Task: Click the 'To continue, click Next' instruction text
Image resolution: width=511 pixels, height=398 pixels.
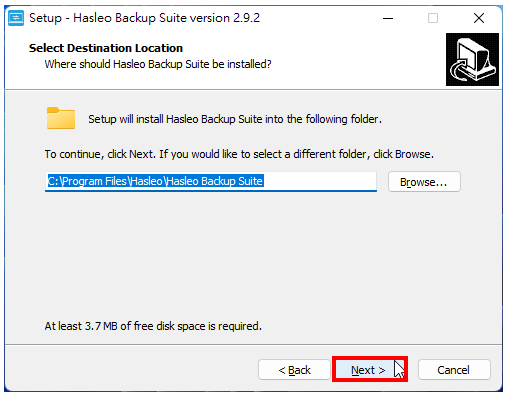Action: point(239,154)
